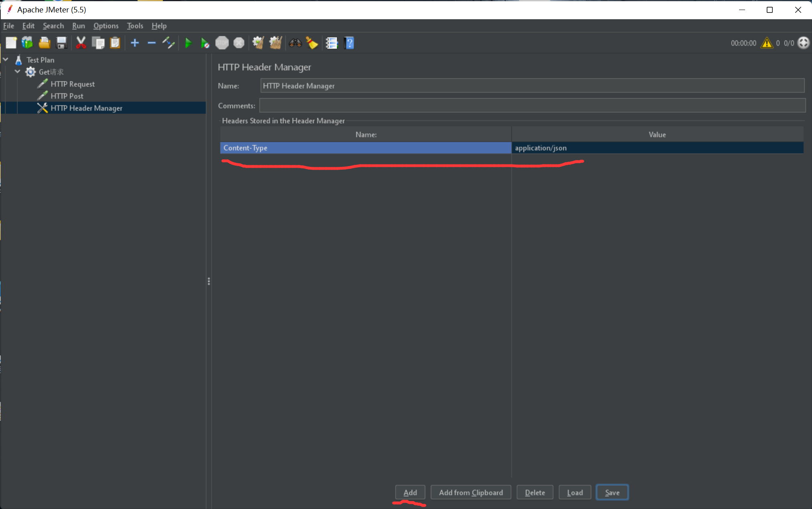This screenshot has height=509, width=812.
Task: Expand the Test Plan root node
Action: click(x=7, y=60)
